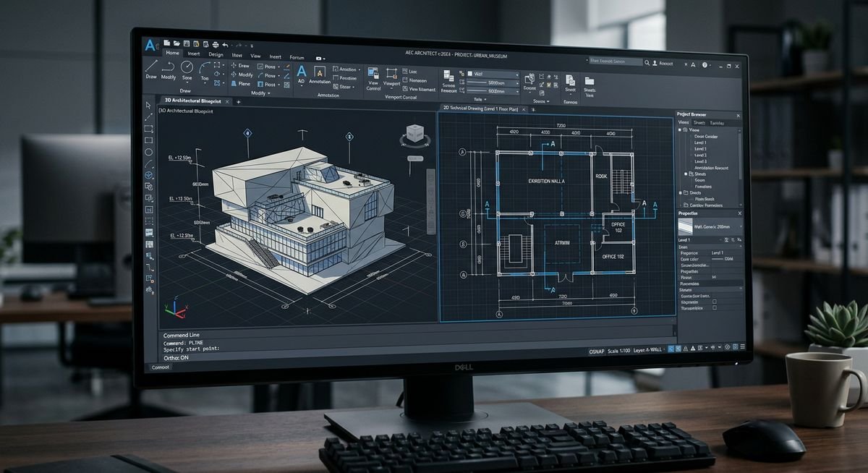This screenshot has width=868, height=473.
Task: Click the search input field in title bar
Action: tap(615, 62)
